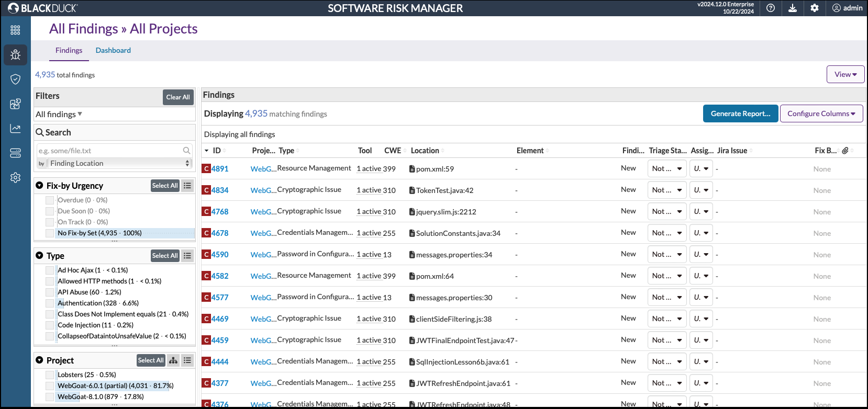Open finding ID 4834 link
Screen dimensions: 868x409
(220, 190)
